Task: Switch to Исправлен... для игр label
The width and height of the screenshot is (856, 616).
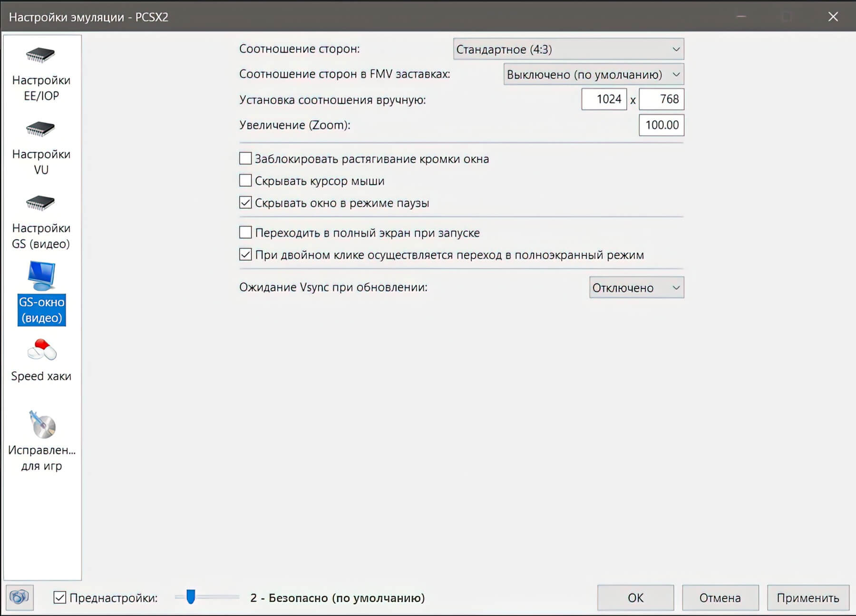Action: point(42,458)
